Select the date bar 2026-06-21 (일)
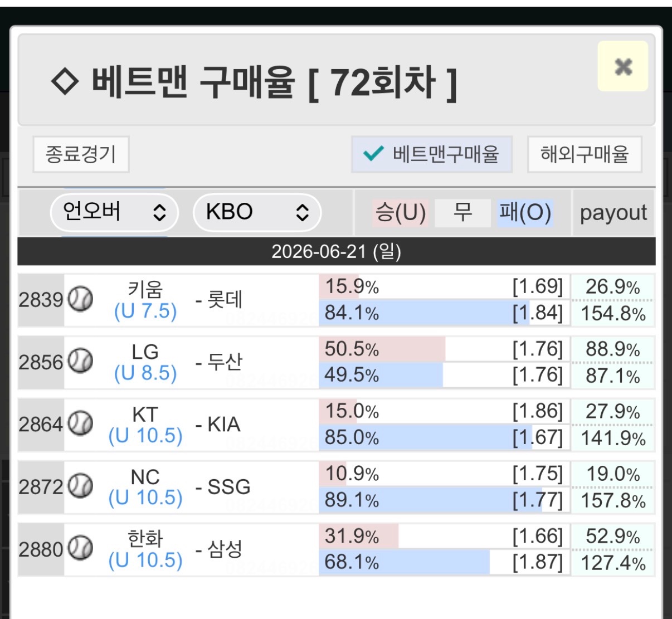The width and height of the screenshot is (672, 619). (337, 251)
